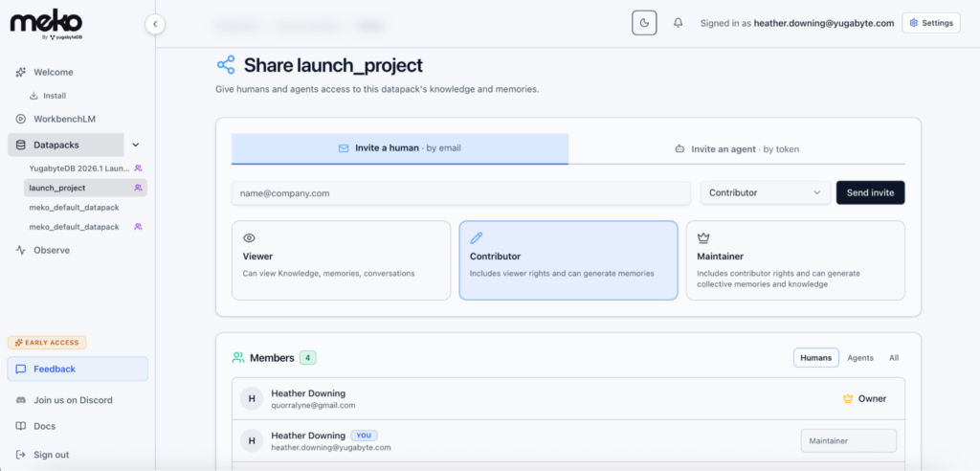
Task: Filter members by Agents
Action: tap(860, 358)
